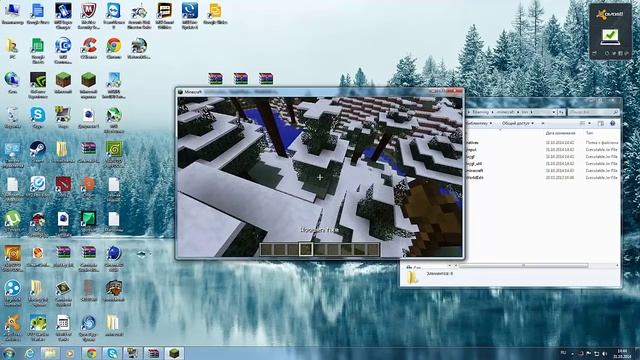
Task: Select the 'WorldEdit' file row
Action: tap(542, 178)
